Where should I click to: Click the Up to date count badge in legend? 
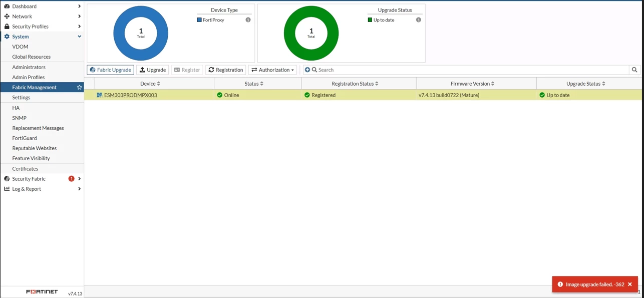point(418,20)
